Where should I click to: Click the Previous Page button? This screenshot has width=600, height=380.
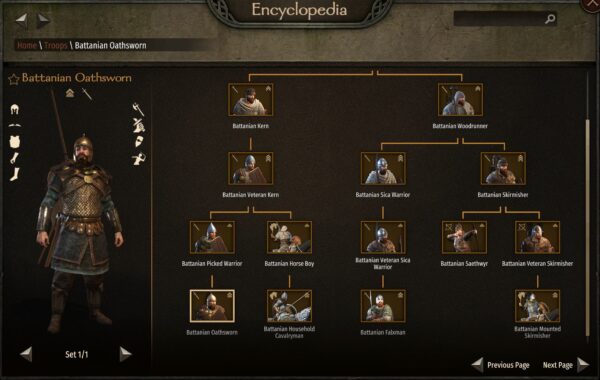tap(501, 365)
